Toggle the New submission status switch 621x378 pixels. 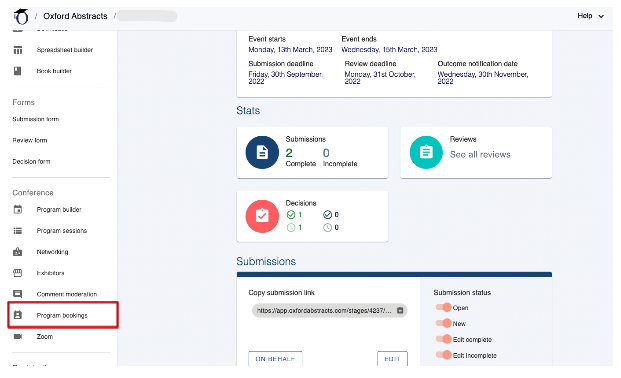[444, 323]
